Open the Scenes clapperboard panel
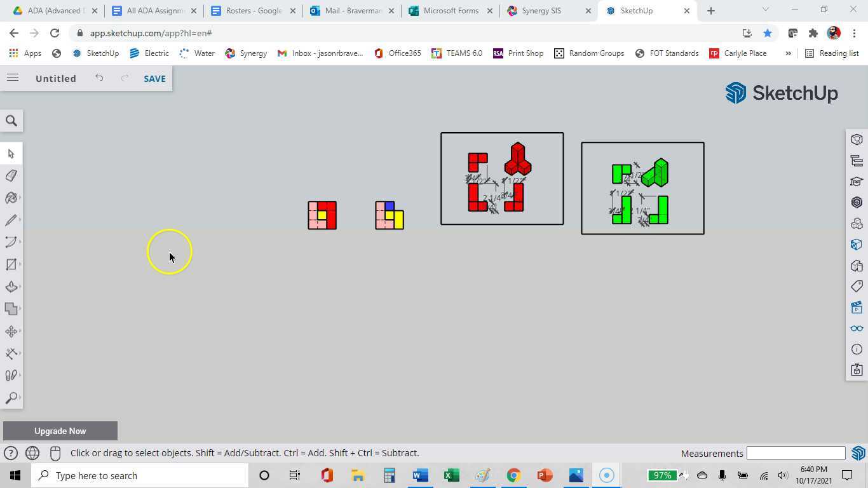 857,308
